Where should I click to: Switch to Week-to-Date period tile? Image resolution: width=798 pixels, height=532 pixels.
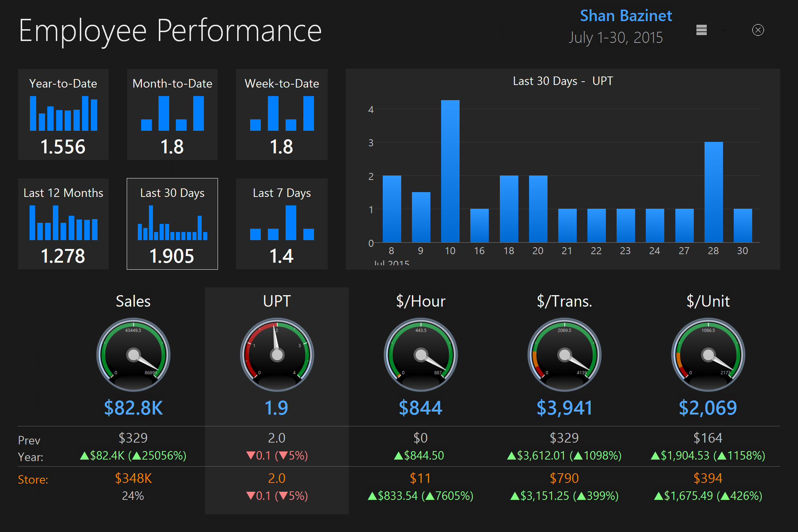[x=282, y=115]
